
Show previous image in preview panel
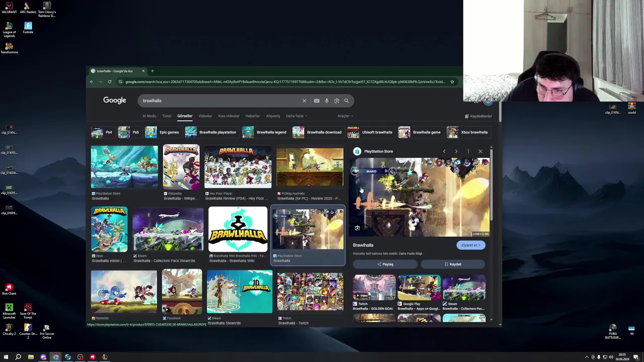(444, 151)
